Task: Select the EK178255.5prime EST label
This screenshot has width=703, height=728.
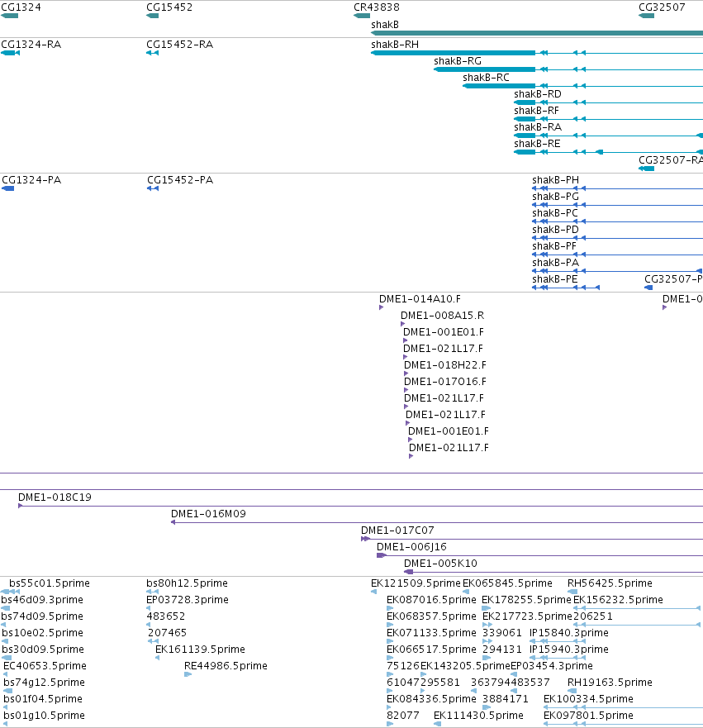Action: 526,600
